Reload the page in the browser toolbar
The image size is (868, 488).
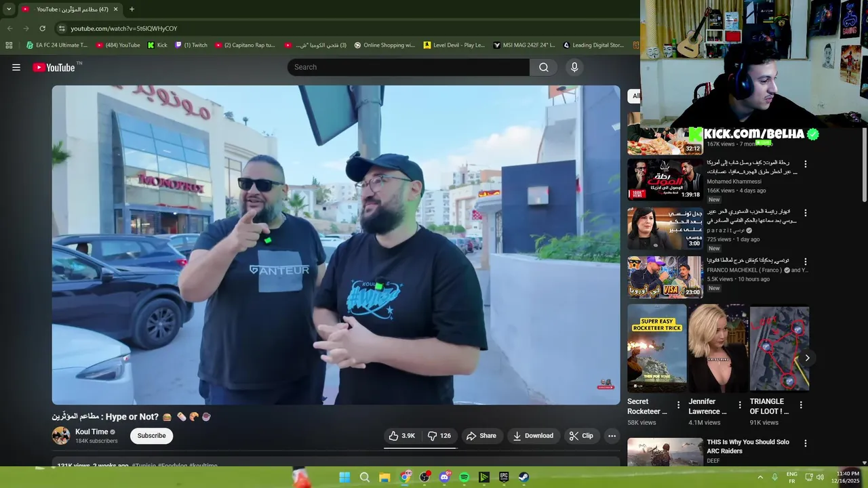point(42,28)
